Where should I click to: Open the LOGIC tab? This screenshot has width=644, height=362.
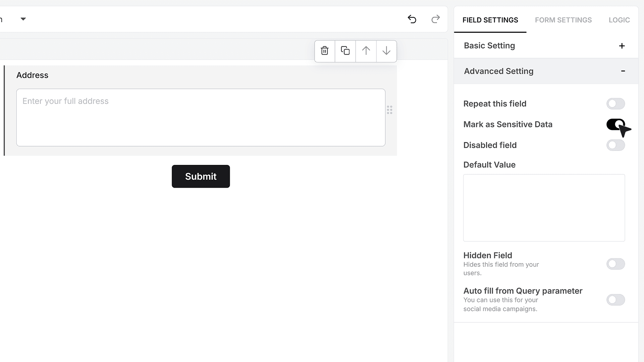point(619,20)
